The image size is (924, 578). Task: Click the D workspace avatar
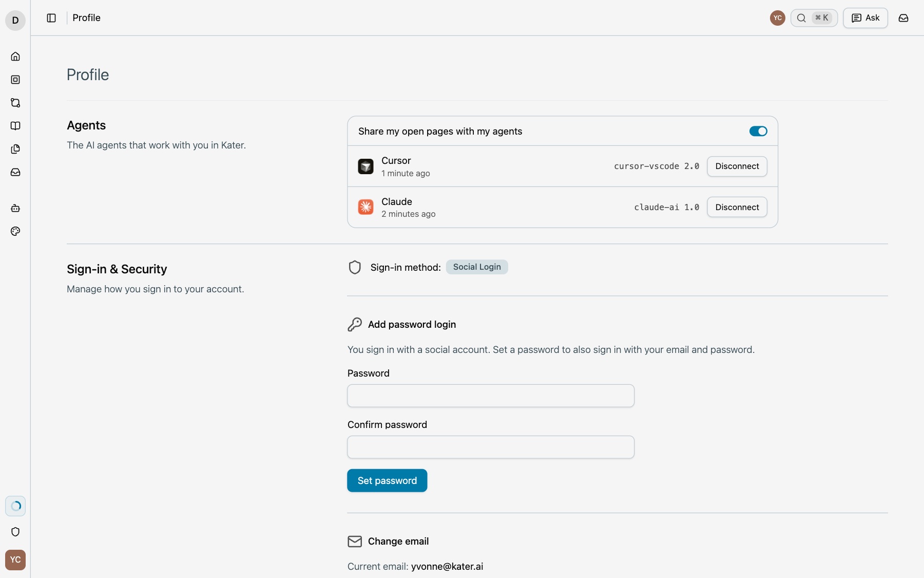15,21
